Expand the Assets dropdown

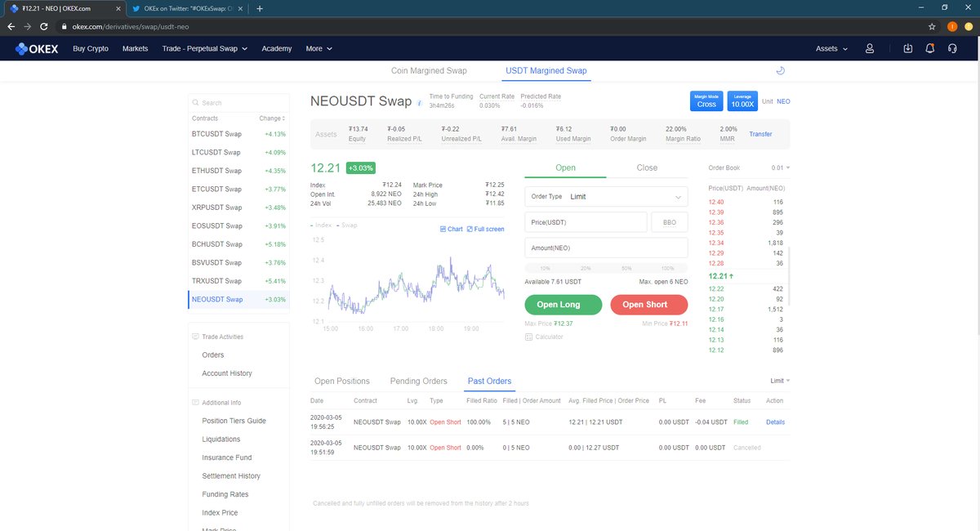pos(831,48)
